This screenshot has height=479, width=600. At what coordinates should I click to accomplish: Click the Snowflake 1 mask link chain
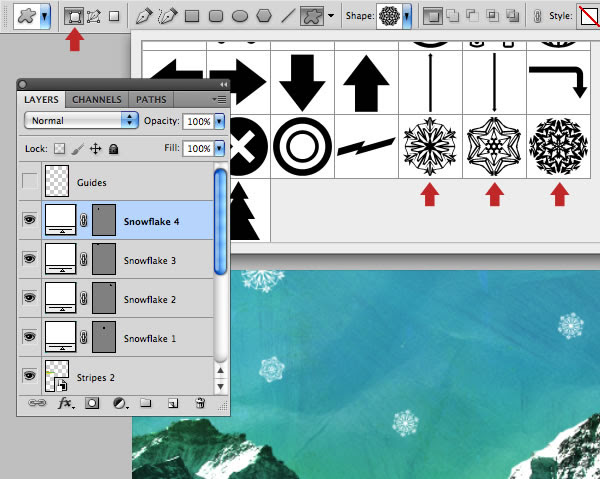(83, 337)
